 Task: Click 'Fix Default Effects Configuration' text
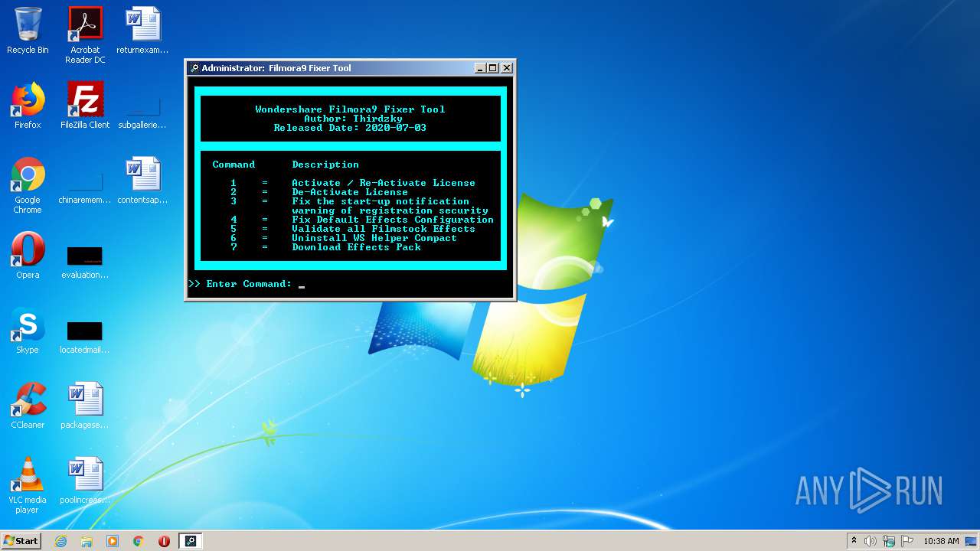click(393, 220)
